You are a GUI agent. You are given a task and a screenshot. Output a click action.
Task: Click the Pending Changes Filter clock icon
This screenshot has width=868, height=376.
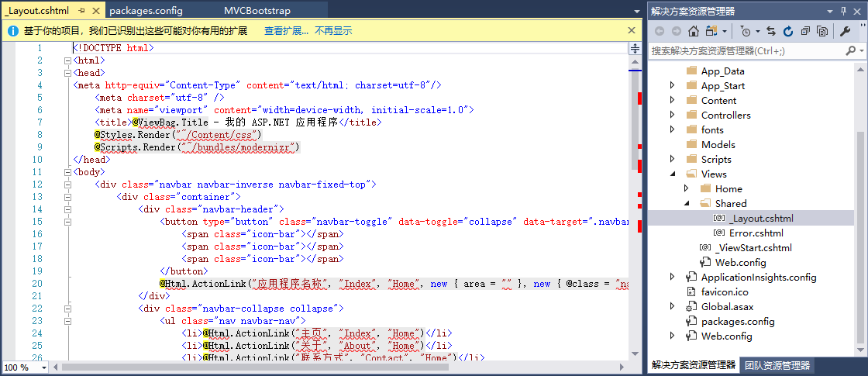click(745, 31)
